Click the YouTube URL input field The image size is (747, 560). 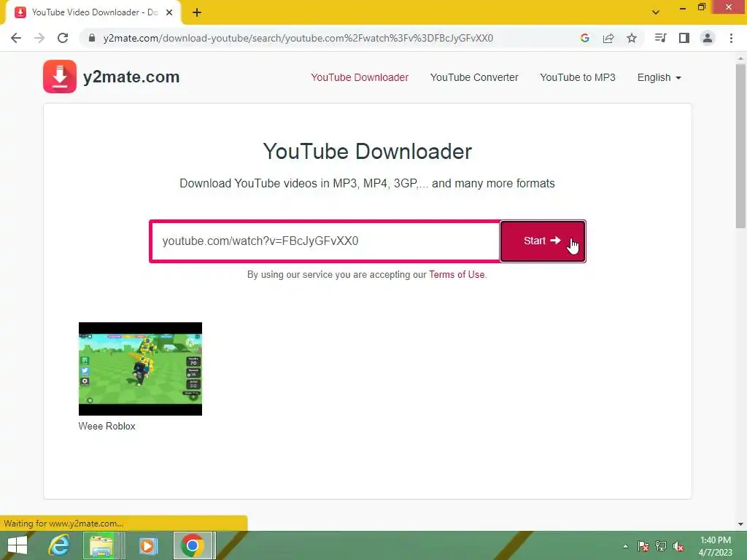325,241
